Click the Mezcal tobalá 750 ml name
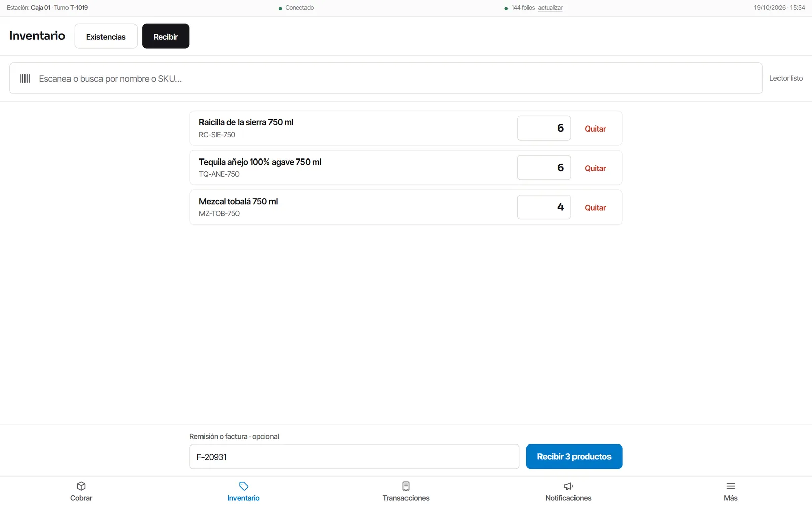Screen dimensions: 812x508 (x=238, y=202)
